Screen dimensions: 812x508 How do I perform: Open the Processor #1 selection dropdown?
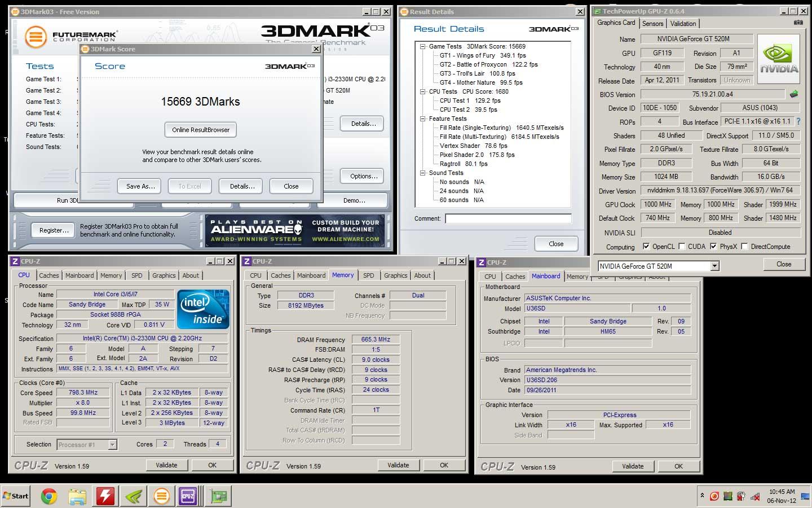[112, 445]
